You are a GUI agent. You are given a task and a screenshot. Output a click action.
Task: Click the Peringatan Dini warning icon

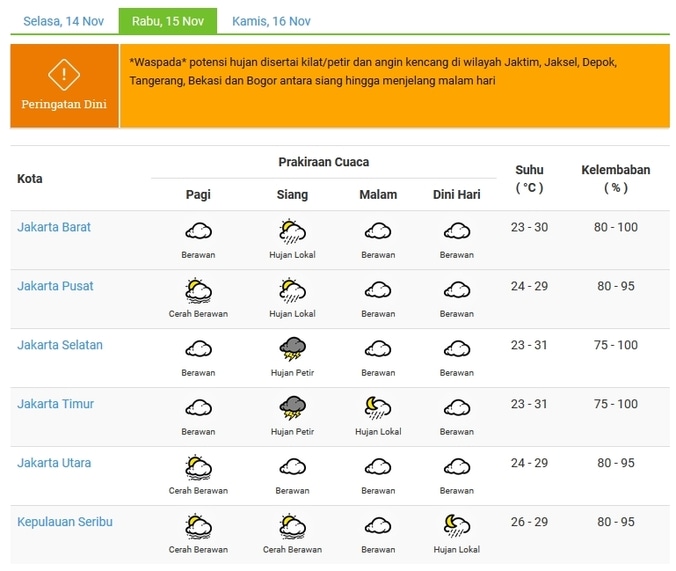click(64, 74)
